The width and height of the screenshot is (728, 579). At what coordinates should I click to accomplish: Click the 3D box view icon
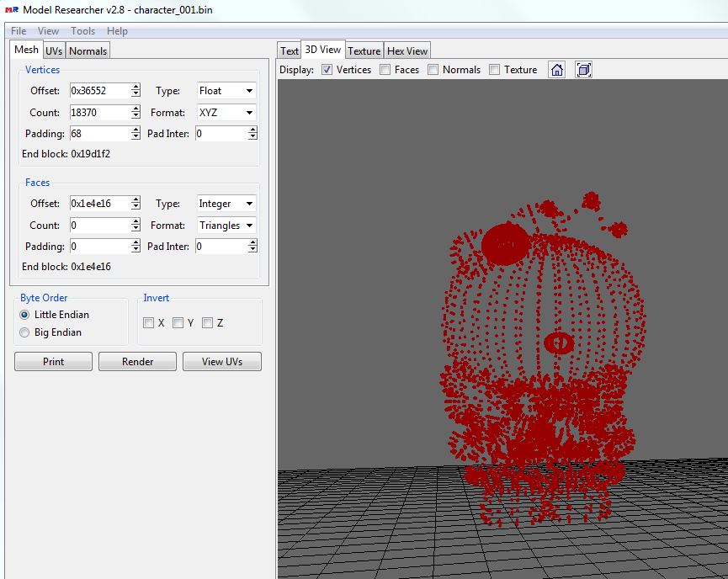coord(583,70)
